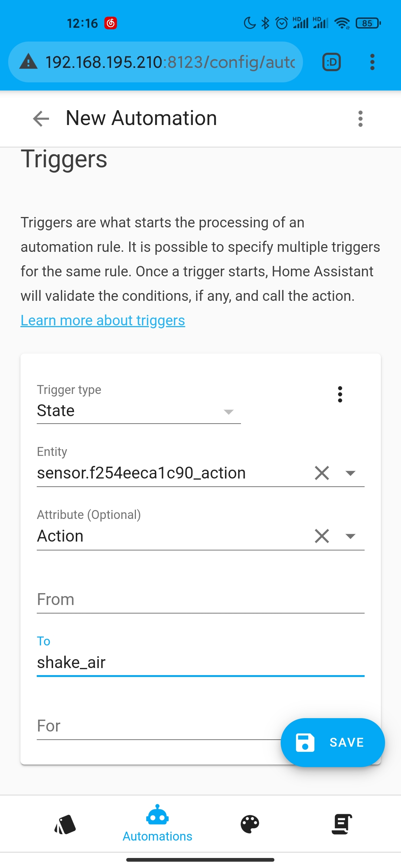401x868 pixels.
Task: Clear the Entity field with the X
Action: pyautogui.click(x=322, y=473)
